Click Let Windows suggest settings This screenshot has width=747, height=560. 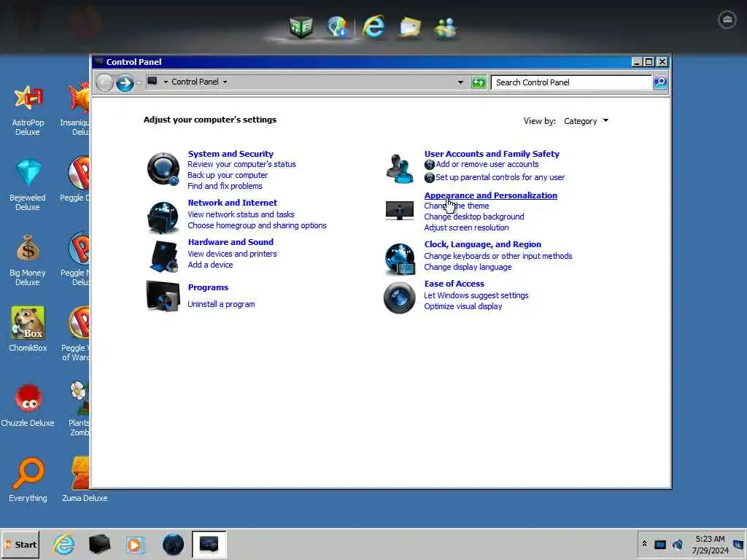(x=476, y=296)
